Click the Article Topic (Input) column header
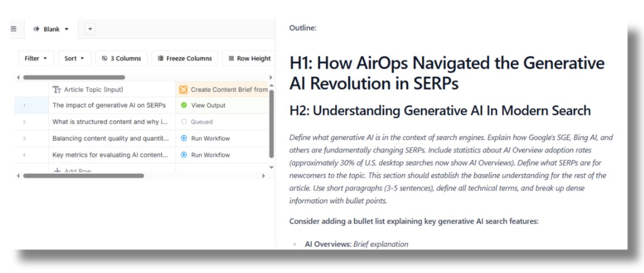 [x=112, y=90]
